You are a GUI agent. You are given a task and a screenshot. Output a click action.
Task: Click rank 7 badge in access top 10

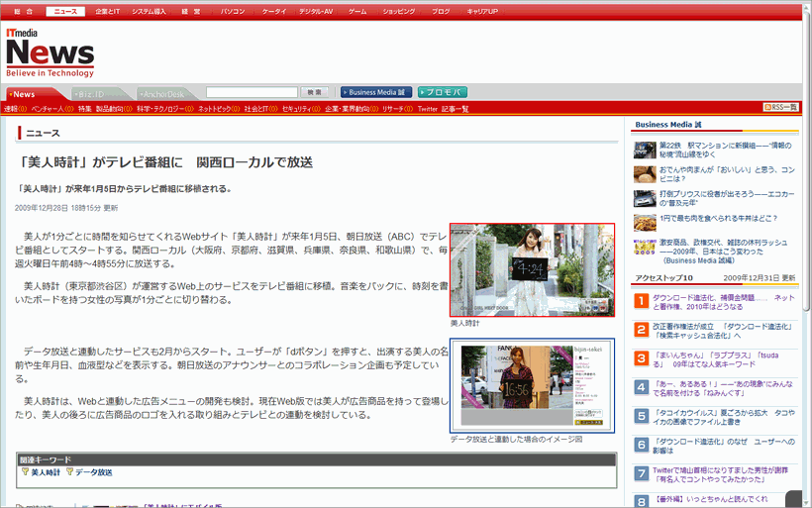tap(641, 473)
